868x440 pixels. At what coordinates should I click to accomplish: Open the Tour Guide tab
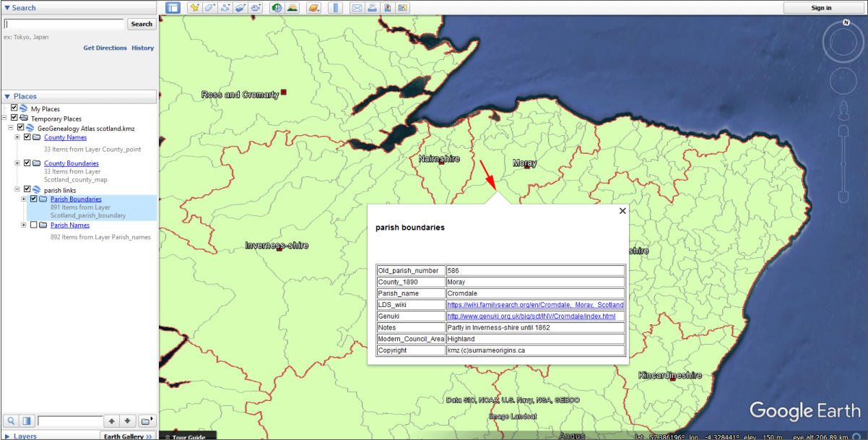click(186, 436)
